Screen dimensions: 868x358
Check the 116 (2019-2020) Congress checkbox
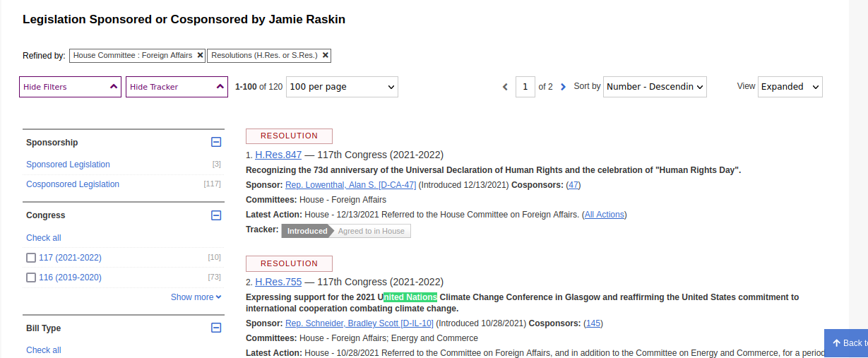tap(31, 278)
